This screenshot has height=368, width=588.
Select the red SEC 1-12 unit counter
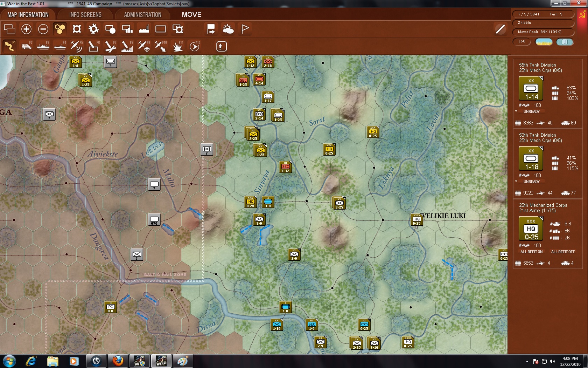pos(285,167)
